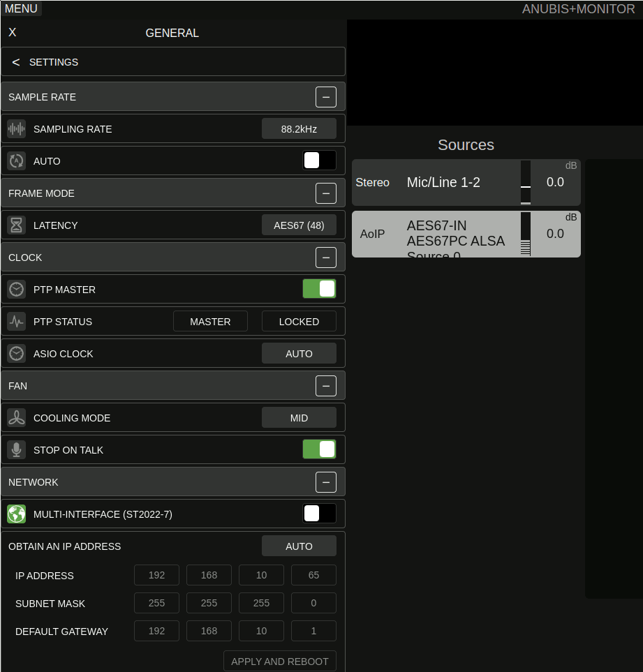This screenshot has height=672, width=643.
Task: Enable Multi-Interface (ST2022-7) toggle
Action: click(319, 514)
